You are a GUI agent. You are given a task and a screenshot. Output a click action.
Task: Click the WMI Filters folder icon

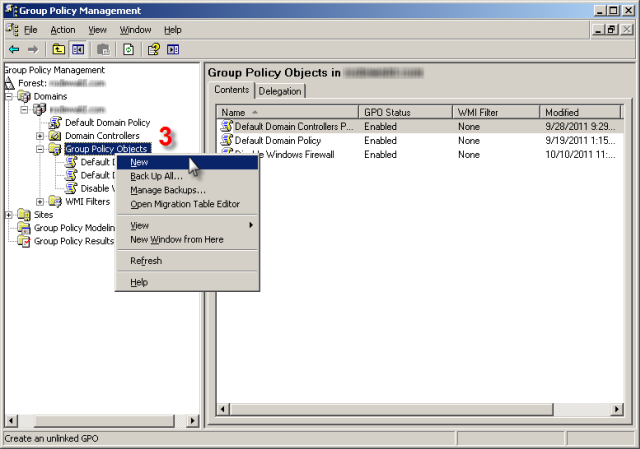point(55,201)
